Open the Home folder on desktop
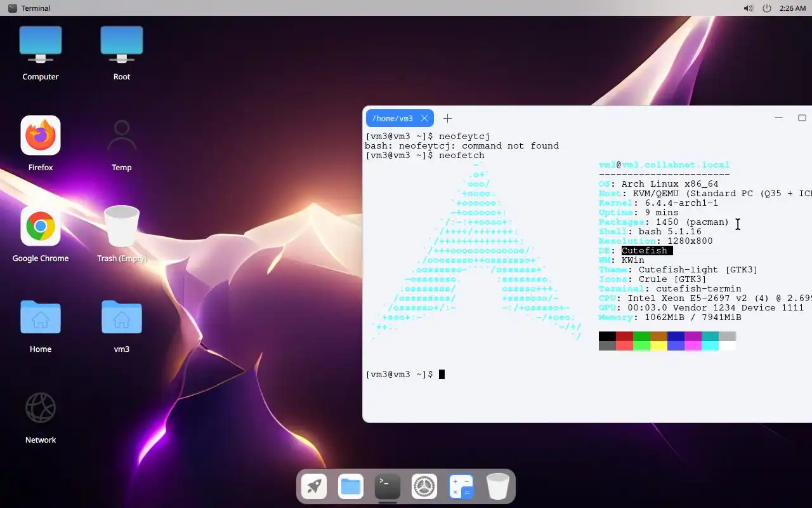 pyautogui.click(x=41, y=326)
